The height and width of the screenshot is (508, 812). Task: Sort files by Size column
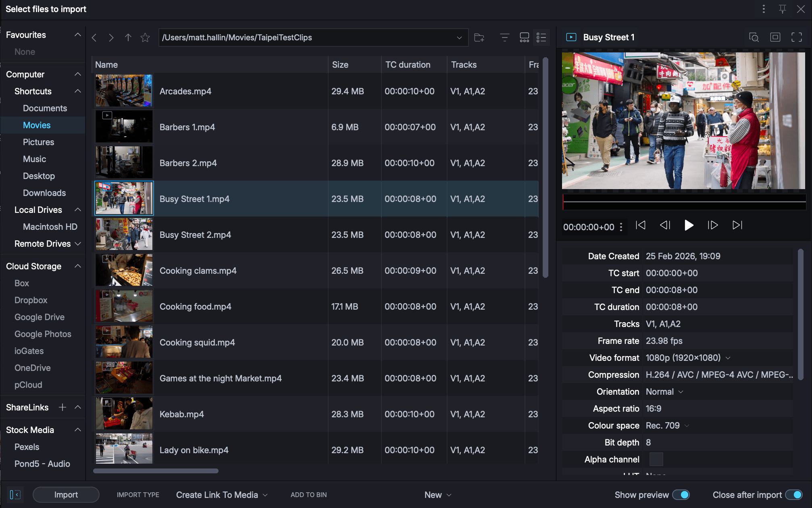coord(355,65)
